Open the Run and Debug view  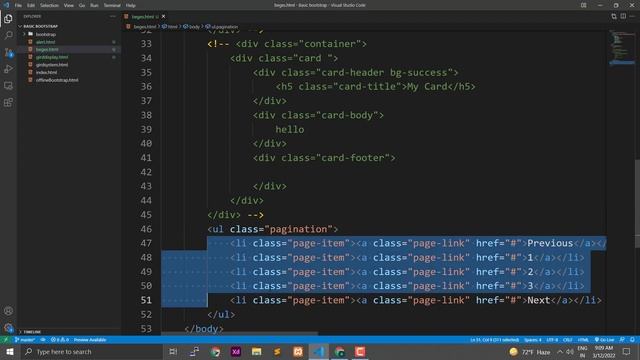tap(8, 69)
